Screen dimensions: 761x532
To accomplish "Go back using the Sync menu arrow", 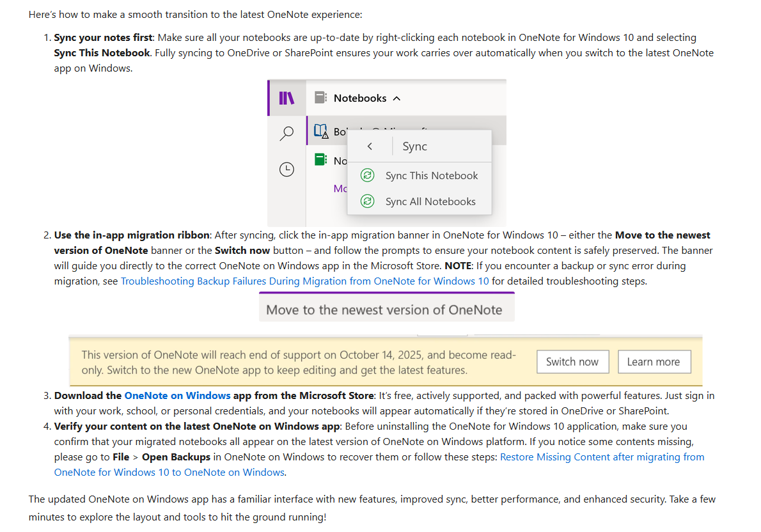I will (x=370, y=146).
